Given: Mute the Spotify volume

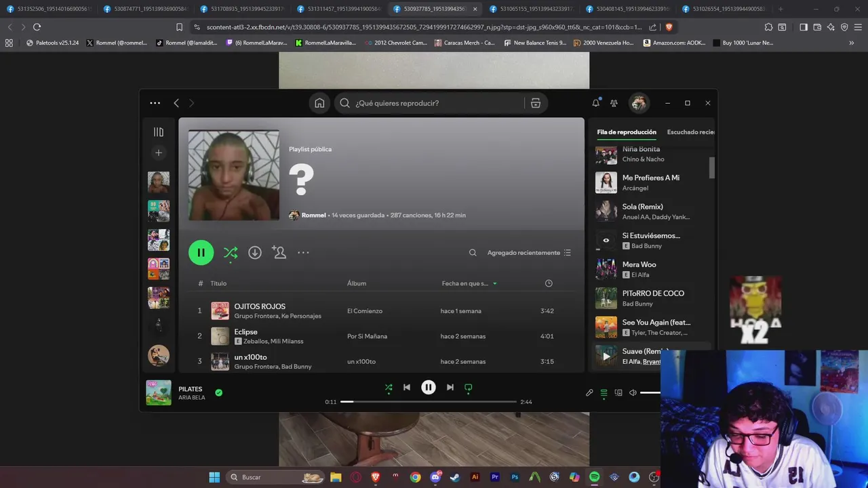Looking at the screenshot, I should tap(633, 392).
